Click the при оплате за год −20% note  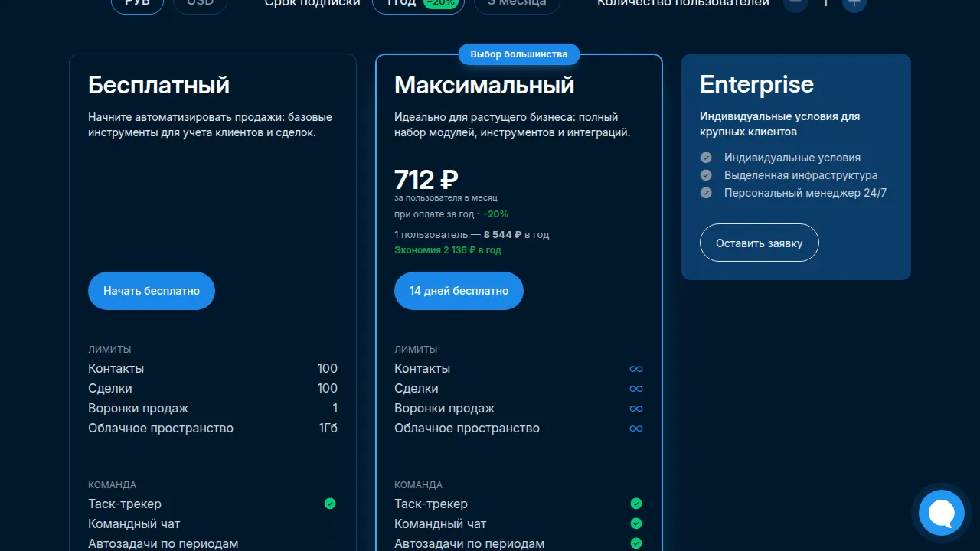tap(451, 214)
